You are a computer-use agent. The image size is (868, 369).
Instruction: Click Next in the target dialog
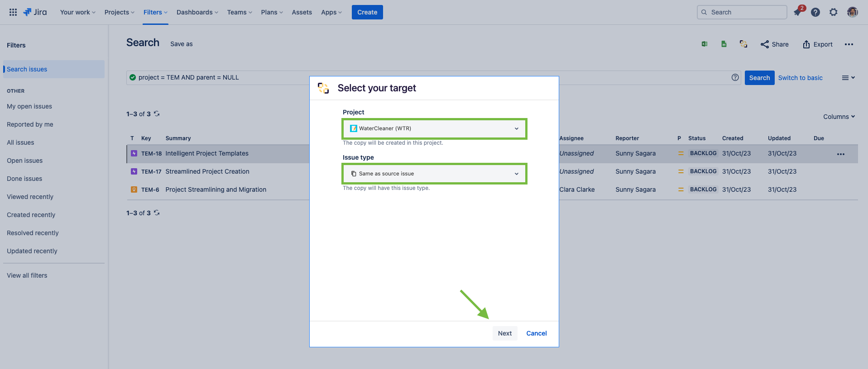coord(504,333)
